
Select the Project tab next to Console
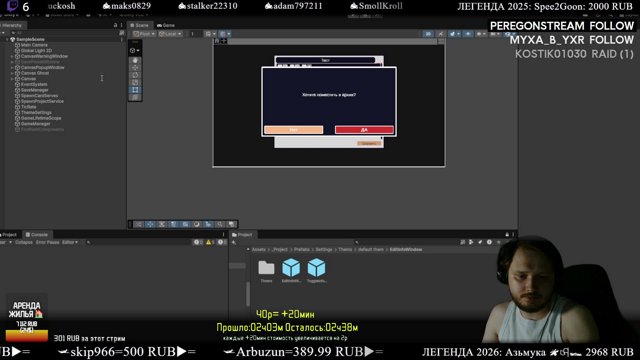pyautogui.click(x=9, y=235)
